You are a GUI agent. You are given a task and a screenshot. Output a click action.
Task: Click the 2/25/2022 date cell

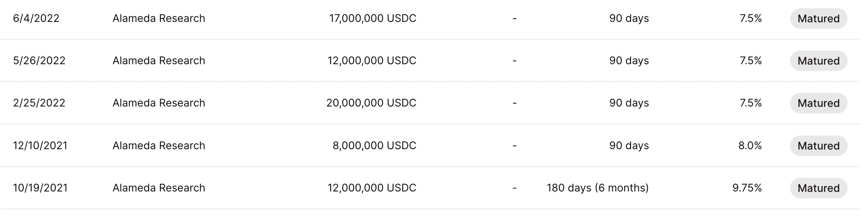[39, 103]
